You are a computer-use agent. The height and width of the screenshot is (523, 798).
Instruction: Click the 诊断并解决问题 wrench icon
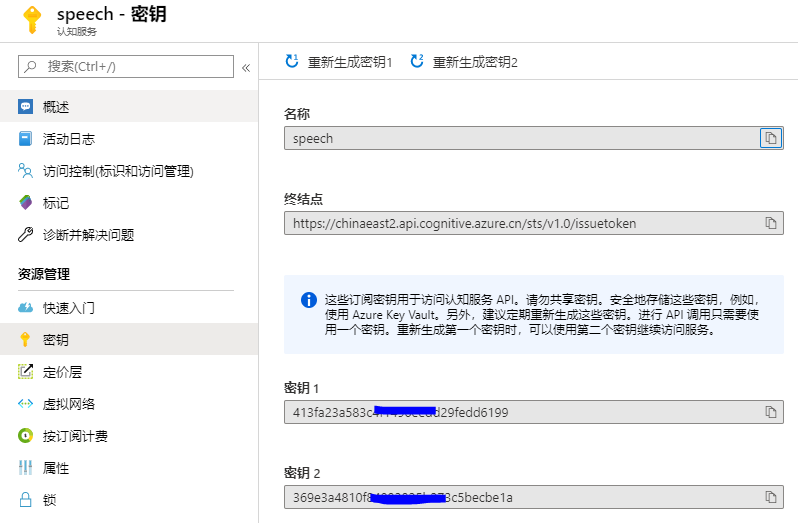click(x=25, y=235)
